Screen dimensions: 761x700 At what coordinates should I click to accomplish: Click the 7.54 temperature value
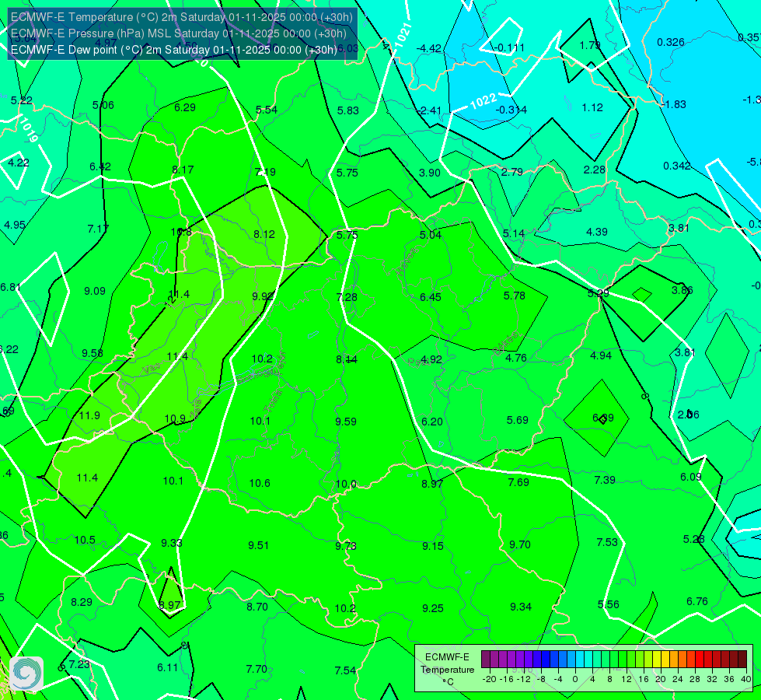[345, 671]
